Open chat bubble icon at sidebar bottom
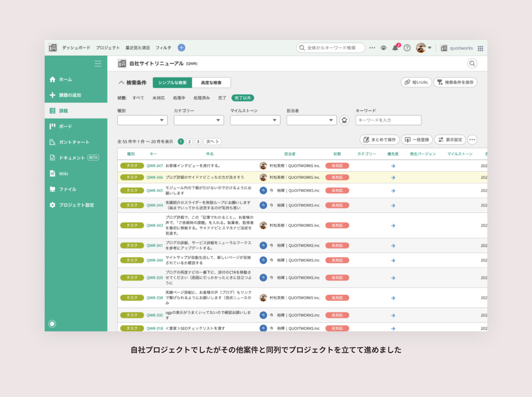Screen dimensions: 532x397 pyautogui.click(x=52, y=324)
